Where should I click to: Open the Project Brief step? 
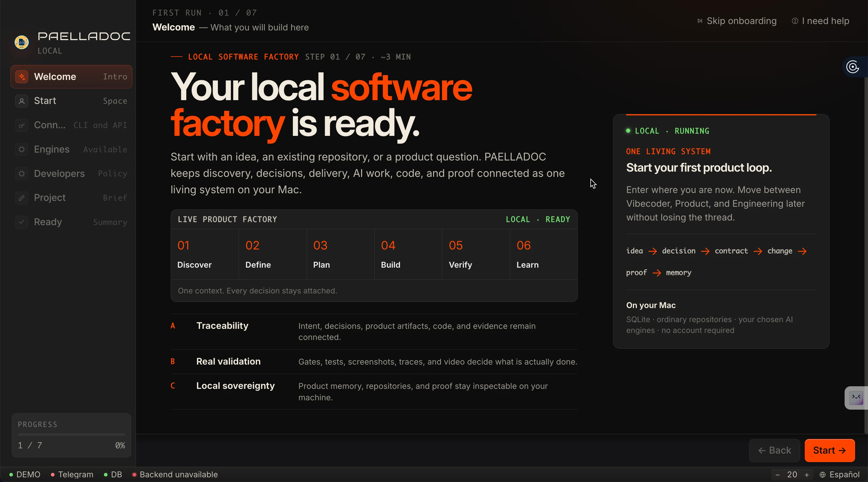(71, 198)
